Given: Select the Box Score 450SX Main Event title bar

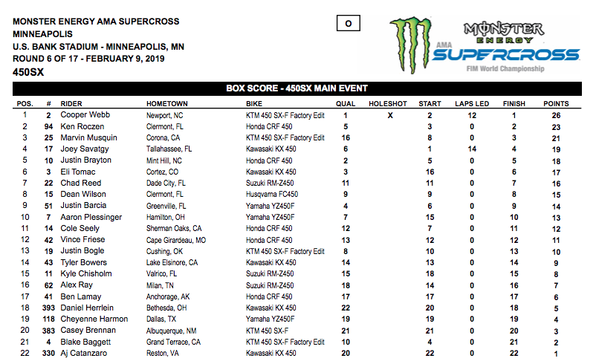Looking at the screenshot, I should pyautogui.click(x=297, y=88).
